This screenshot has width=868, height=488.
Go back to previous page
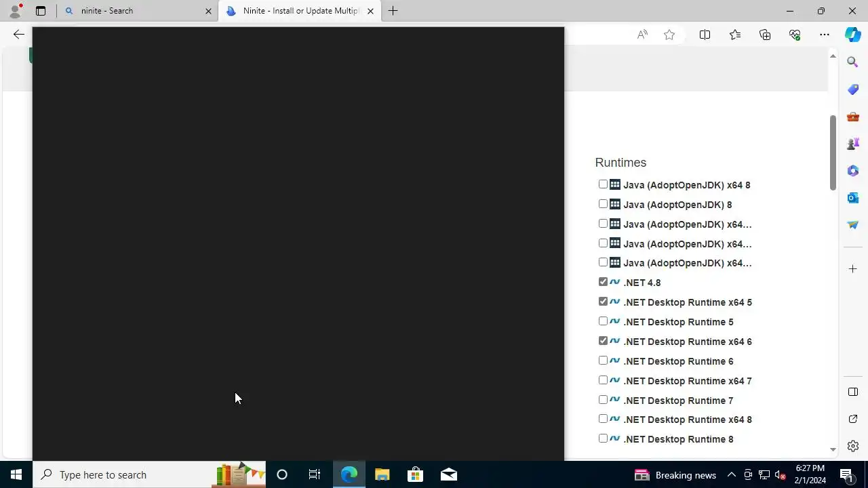click(x=19, y=35)
